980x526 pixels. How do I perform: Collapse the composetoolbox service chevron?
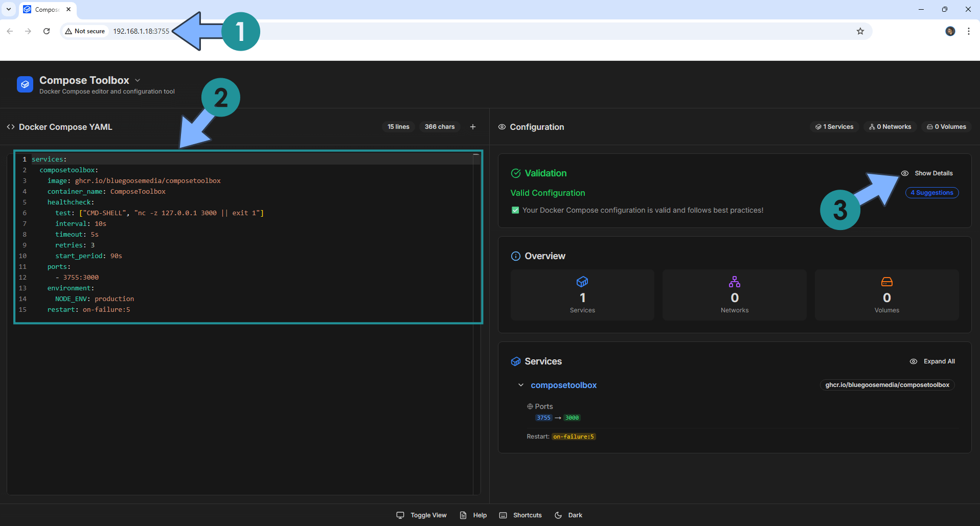(x=521, y=385)
